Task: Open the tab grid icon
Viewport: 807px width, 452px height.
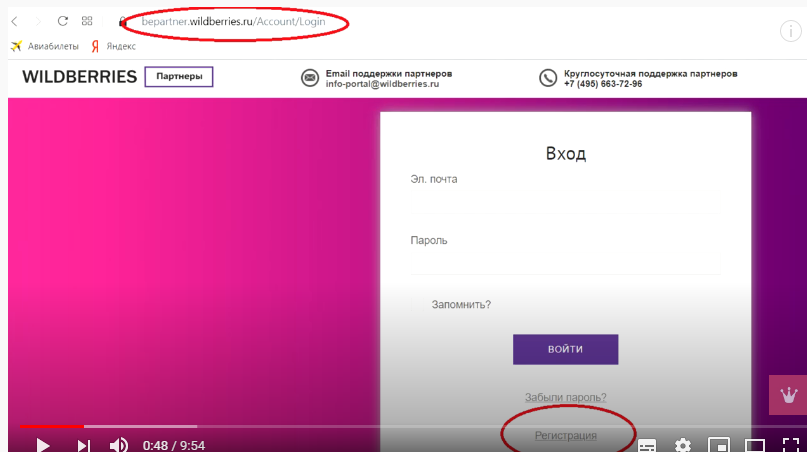Action: tap(87, 21)
